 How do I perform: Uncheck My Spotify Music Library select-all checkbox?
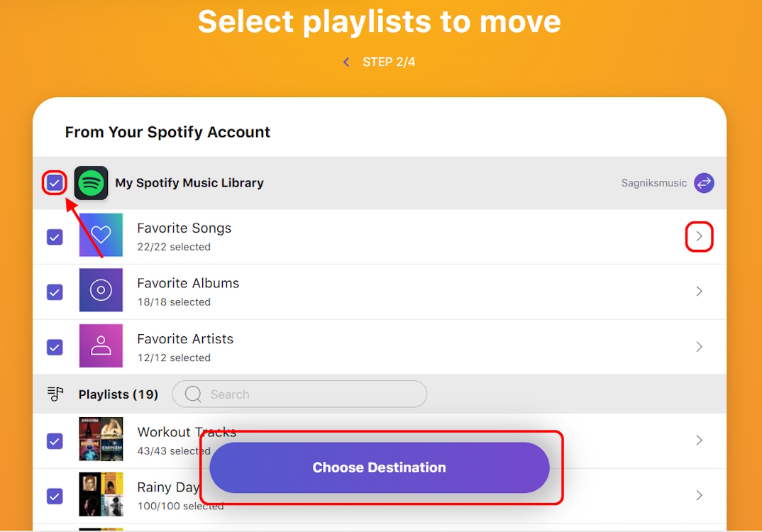tap(55, 182)
